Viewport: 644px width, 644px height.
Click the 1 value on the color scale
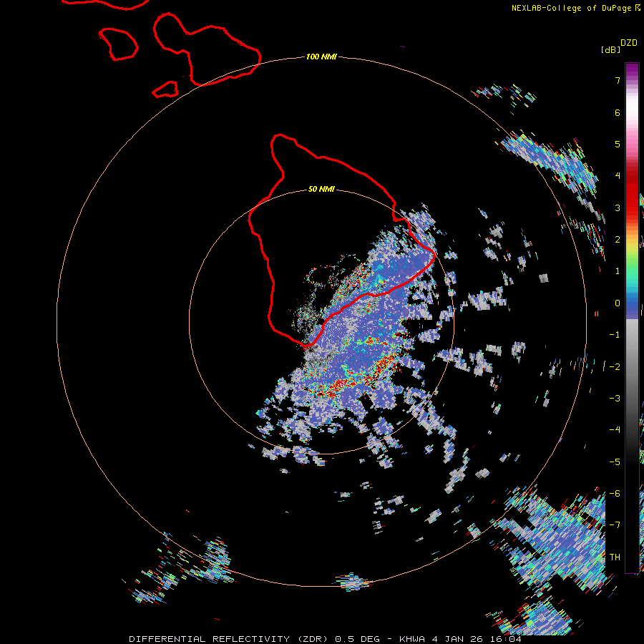point(618,271)
